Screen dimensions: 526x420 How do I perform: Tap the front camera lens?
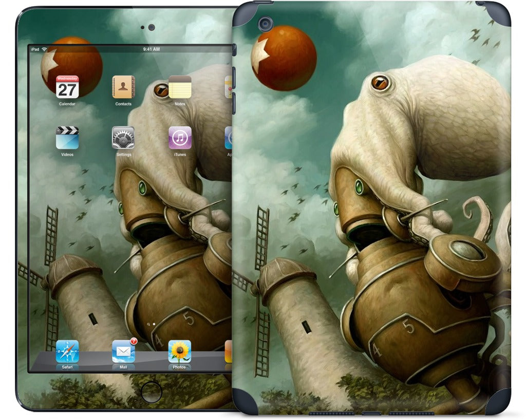(x=152, y=28)
